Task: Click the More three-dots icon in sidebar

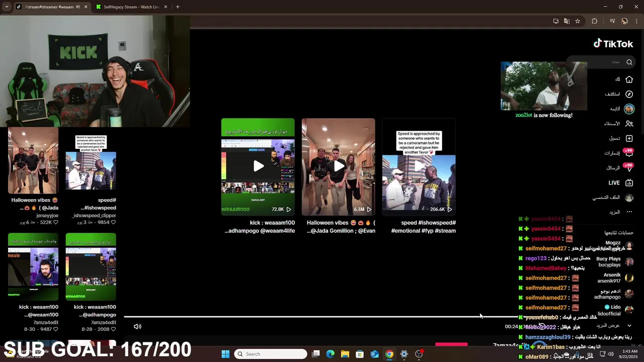Action: 629,212
